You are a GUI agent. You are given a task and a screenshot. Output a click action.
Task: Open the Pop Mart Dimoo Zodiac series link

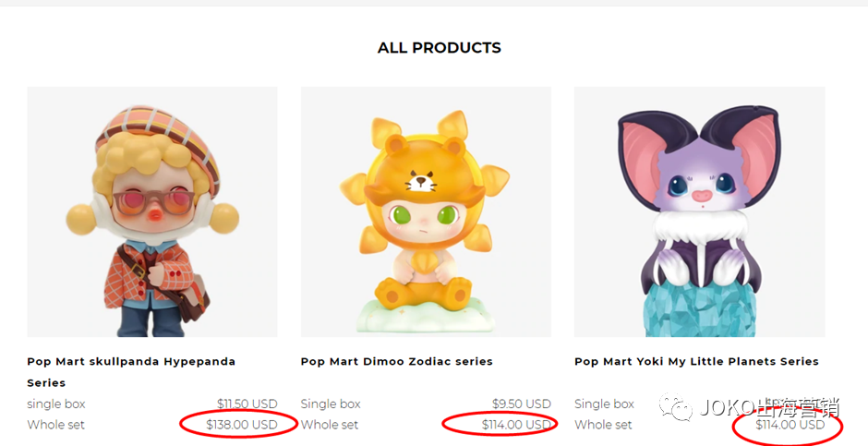tap(397, 361)
